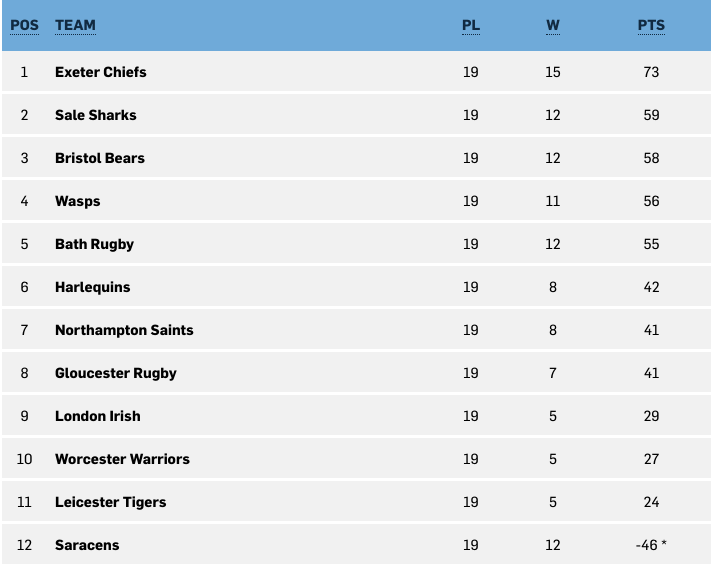Click the W column header

click(553, 25)
